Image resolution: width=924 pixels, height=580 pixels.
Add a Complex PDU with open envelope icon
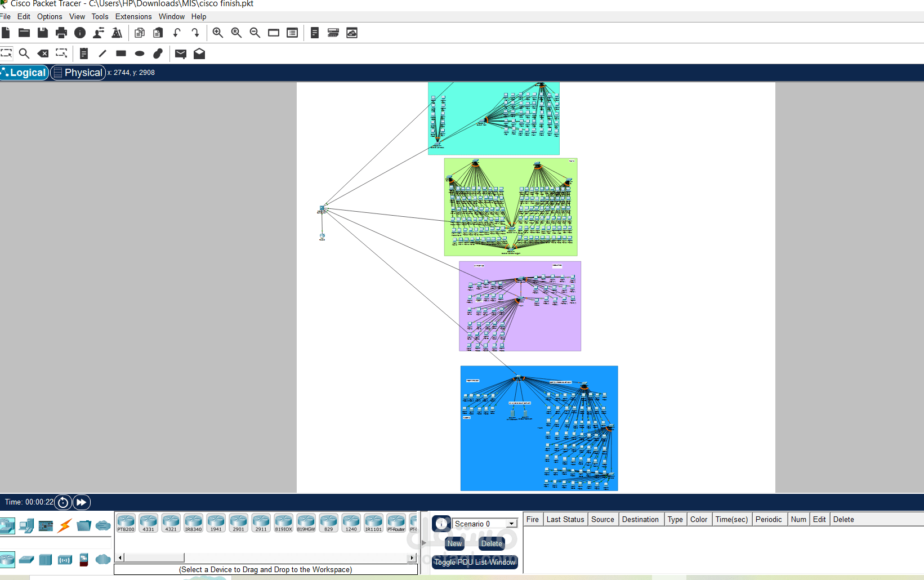click(x=199, y=53)
